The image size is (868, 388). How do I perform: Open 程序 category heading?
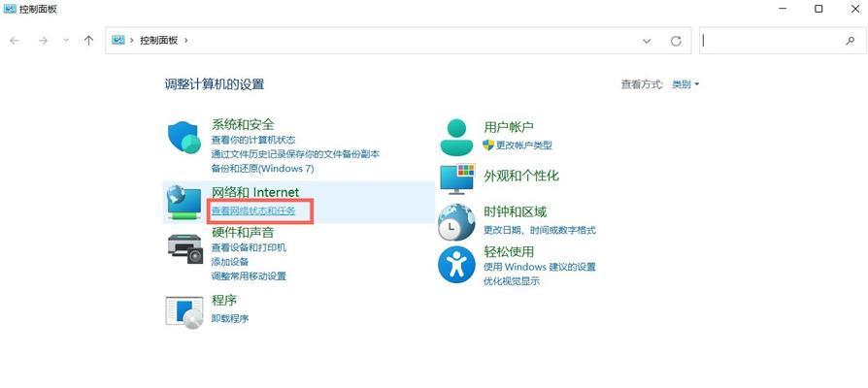point(224,300)
